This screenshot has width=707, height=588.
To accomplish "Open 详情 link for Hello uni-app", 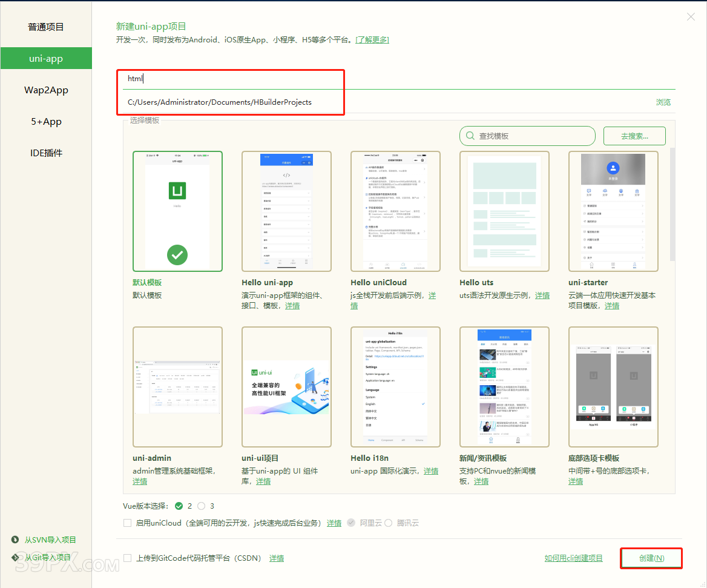I will (292, 306).
